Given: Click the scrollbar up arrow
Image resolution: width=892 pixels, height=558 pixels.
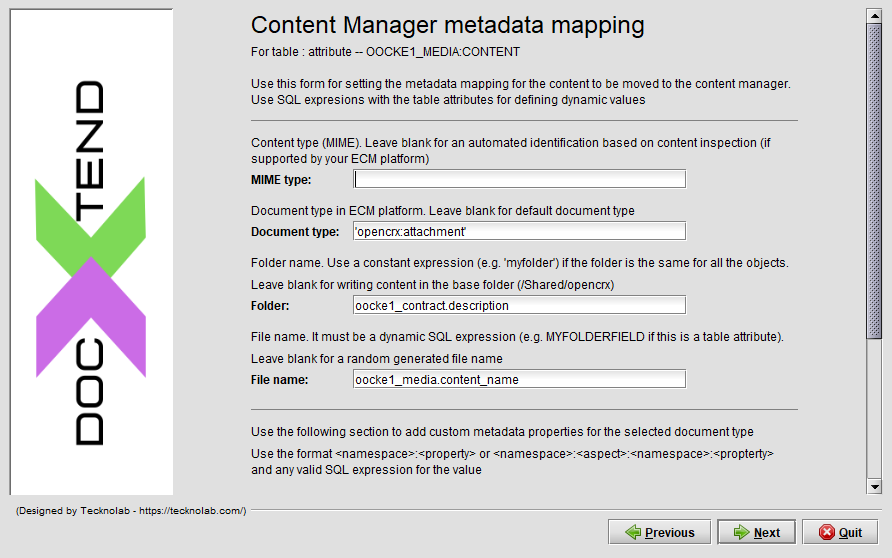Looking at the screenshot, I should coord(874,16).
